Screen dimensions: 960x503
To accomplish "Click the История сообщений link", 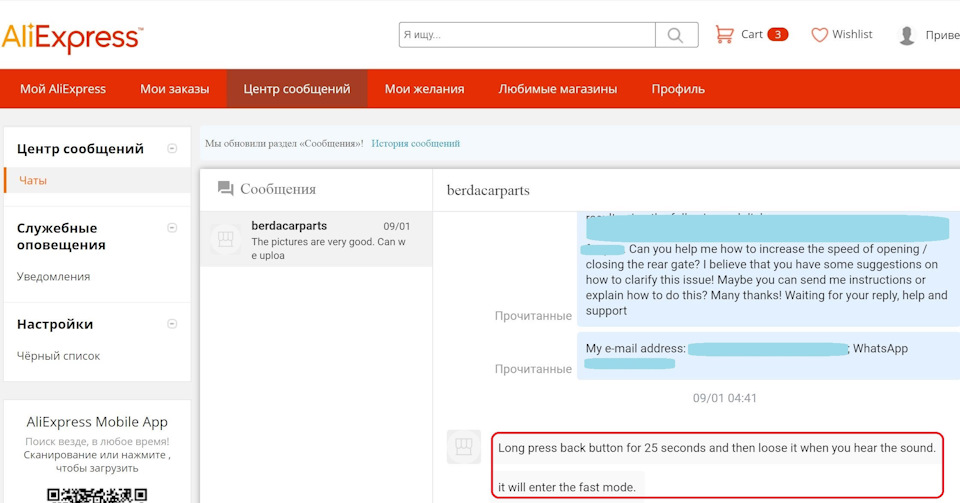I will (415, 143).
